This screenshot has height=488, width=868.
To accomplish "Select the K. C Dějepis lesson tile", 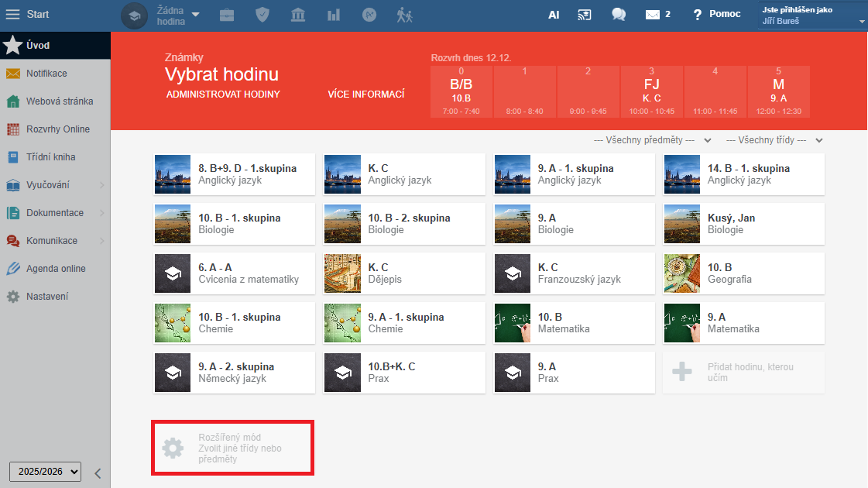I will pyautogui.click(x=404, y=273).
